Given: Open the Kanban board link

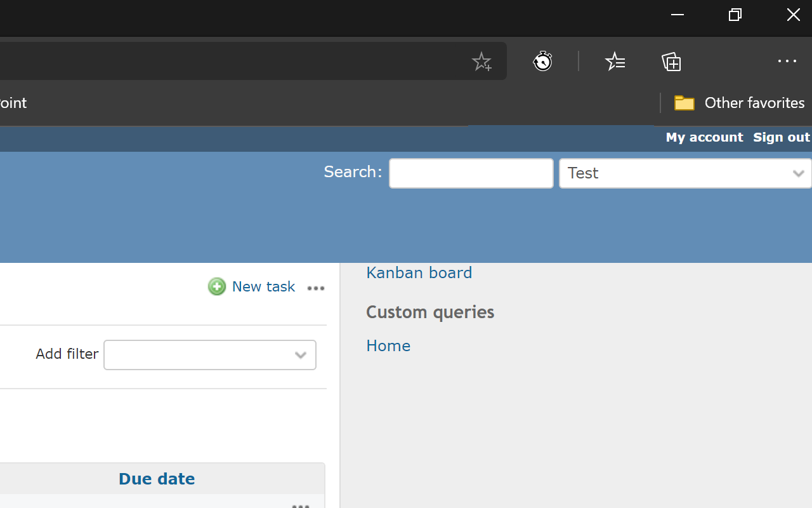Looking at the screenshot, I should 419,272.
